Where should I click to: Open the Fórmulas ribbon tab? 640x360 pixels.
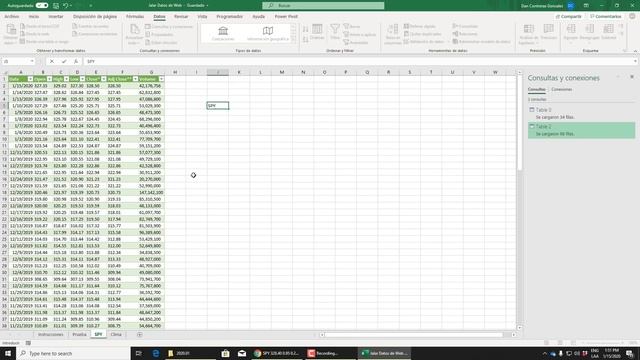(135, 16)
